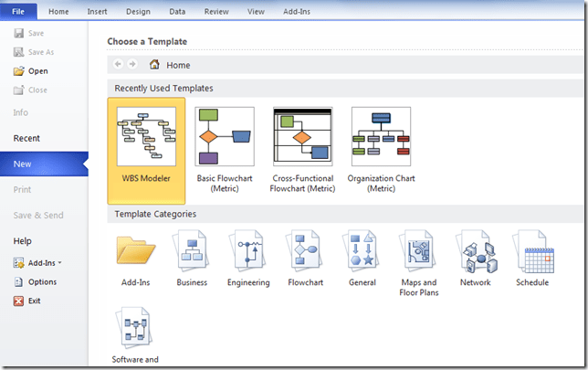Switch to the Design ribbon tab

pos(138,11)
